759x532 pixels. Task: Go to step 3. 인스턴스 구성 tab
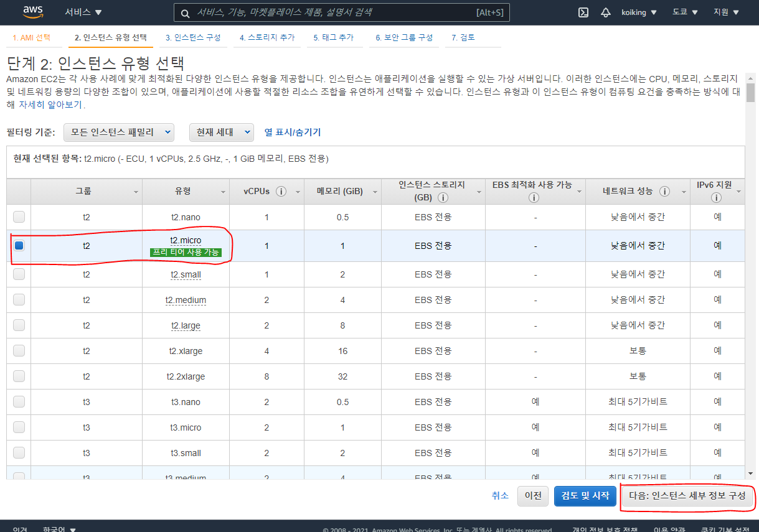(x=193, y=37)
